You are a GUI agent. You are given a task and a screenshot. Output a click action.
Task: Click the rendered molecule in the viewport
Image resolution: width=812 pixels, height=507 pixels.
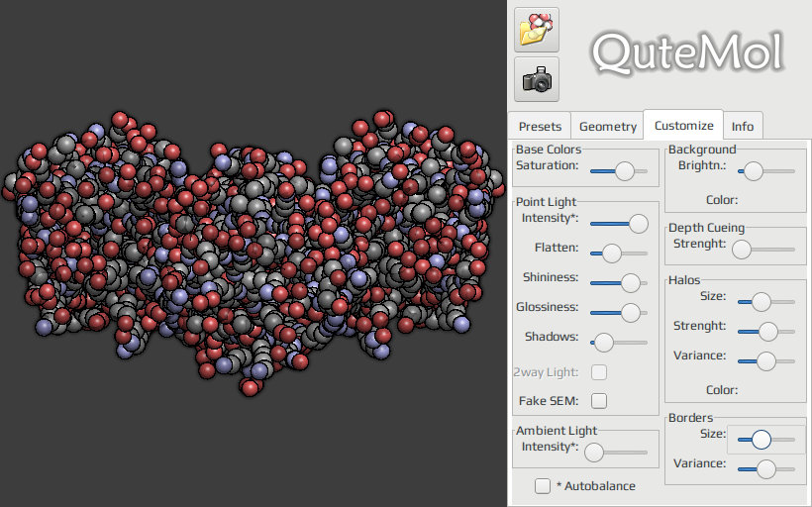pos(253,253)
